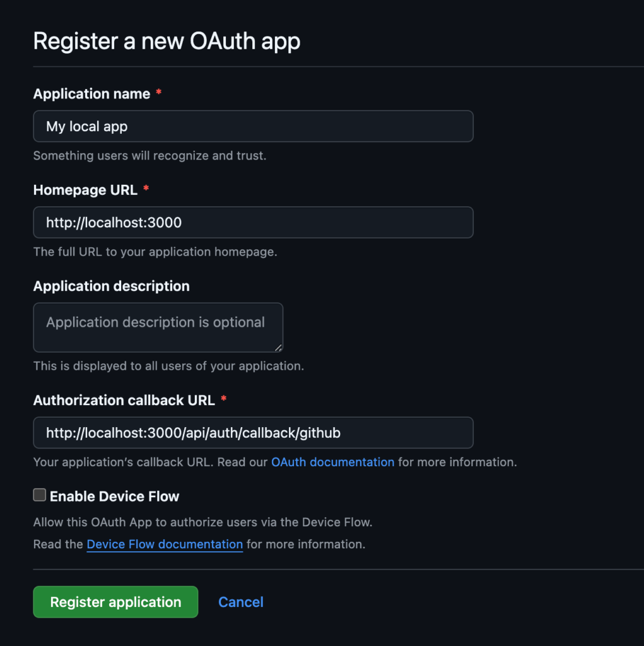The width and height of the screenshot is (644, 646).
Task: Click inside the Application description textarea
Action: coord(158,327)
